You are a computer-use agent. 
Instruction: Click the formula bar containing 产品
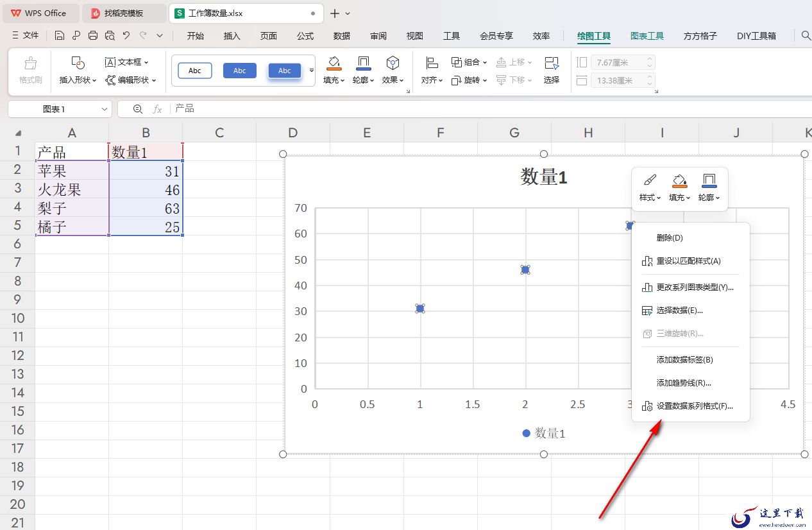coord(491,109)
